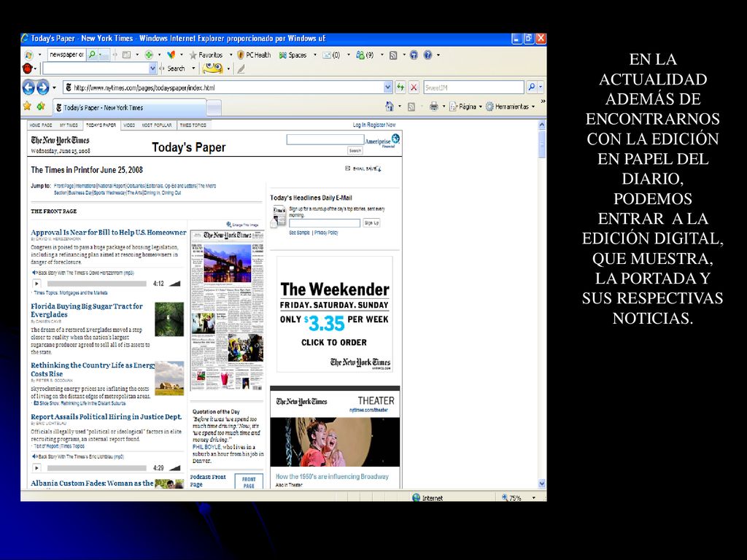747x560 pixels.
Task: Click the SweetIM search magnifier icon
Action: [531, 87]
